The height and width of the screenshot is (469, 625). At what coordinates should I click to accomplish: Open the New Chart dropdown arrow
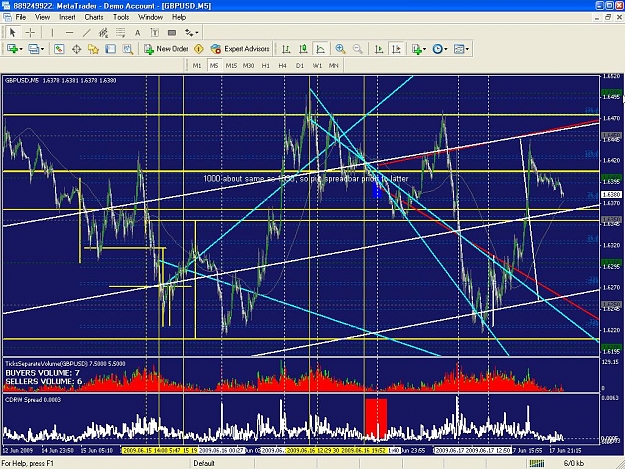coord(21,49)
